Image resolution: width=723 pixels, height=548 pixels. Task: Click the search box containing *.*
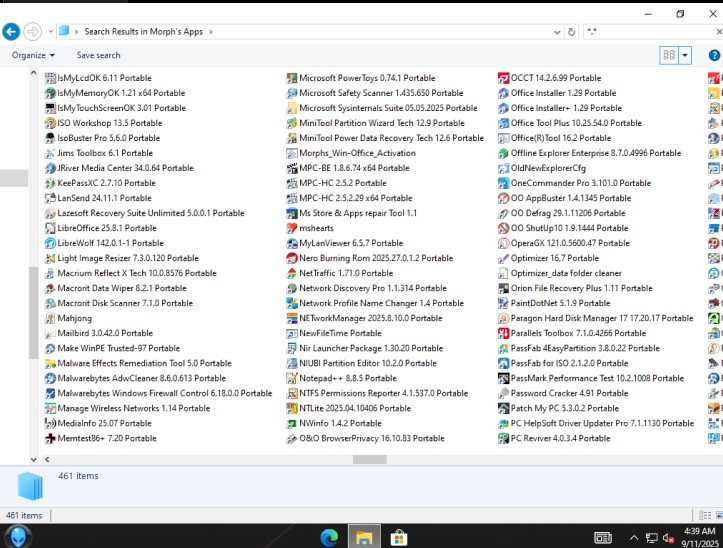click(649, 32)
